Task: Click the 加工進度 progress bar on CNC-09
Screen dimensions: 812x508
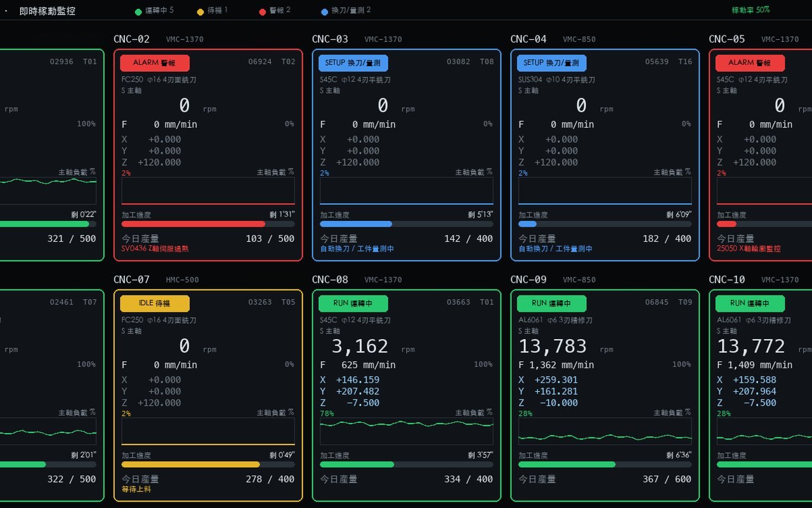Action: click(x=605, y=465)
